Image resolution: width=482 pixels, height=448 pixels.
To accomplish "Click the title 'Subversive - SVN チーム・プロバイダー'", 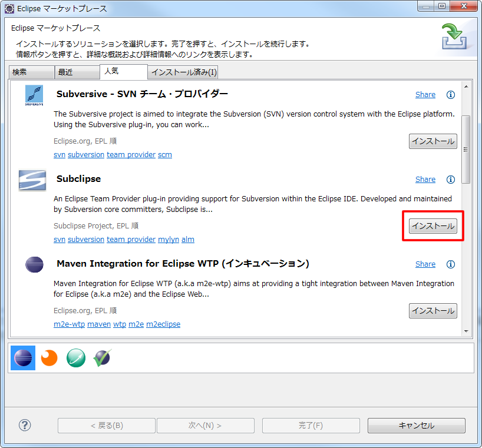I will coord(142,94).
